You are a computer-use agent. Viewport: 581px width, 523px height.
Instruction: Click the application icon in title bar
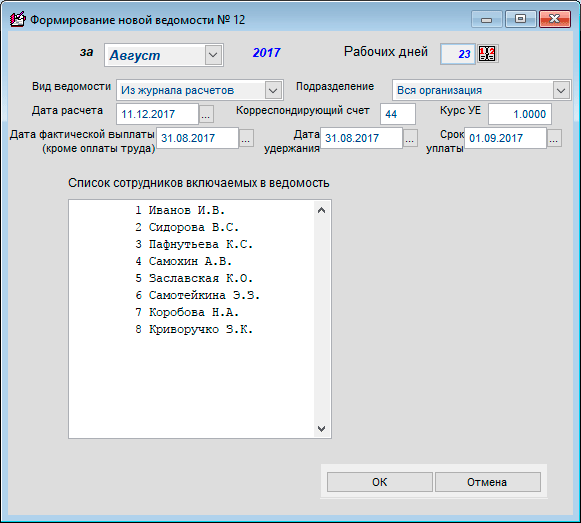[17, 19]
